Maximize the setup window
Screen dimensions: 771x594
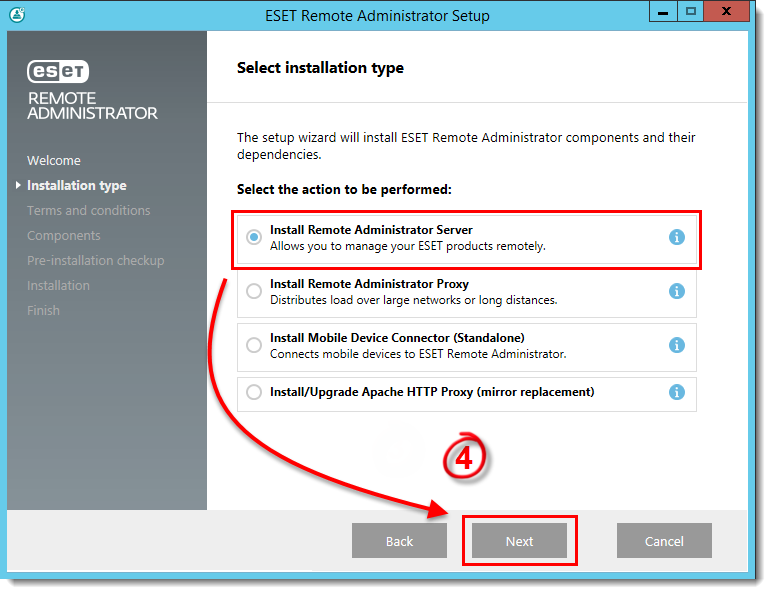point(690,11)
